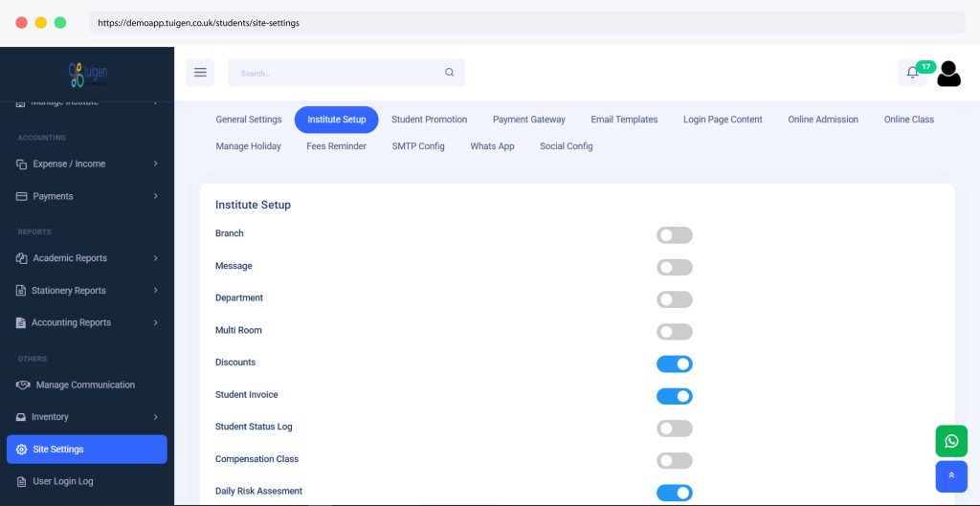Click the Tuigen logo
The height and width of the screenshot is (506, 980).
pyautogui.click(x=86, y=74)
